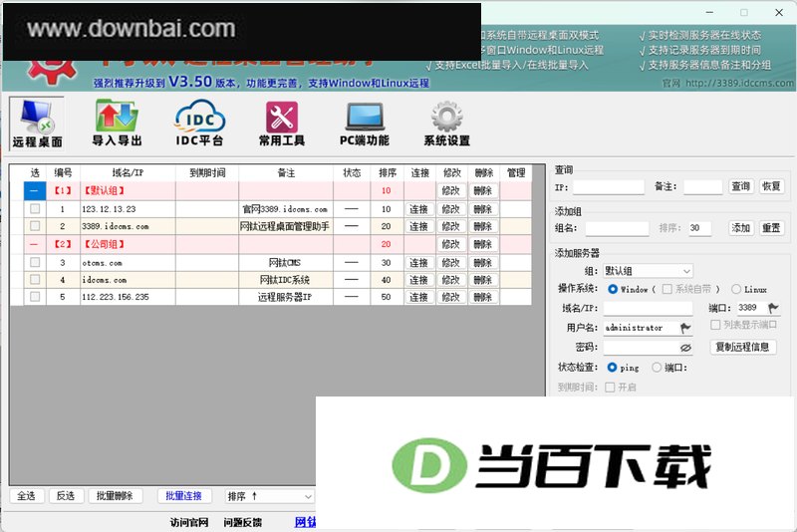Click the 查询 search button
This screenshot has width=797, height=532.
point(740,186)
